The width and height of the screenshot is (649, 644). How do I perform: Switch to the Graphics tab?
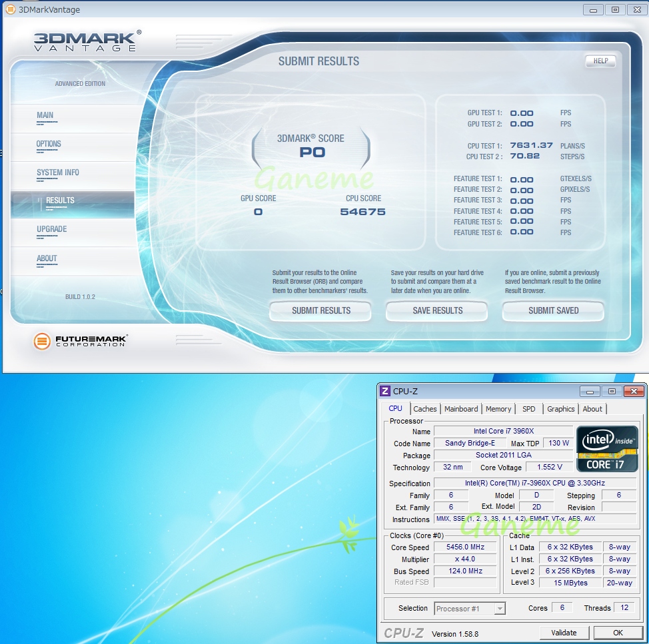[x=561, y=409]
